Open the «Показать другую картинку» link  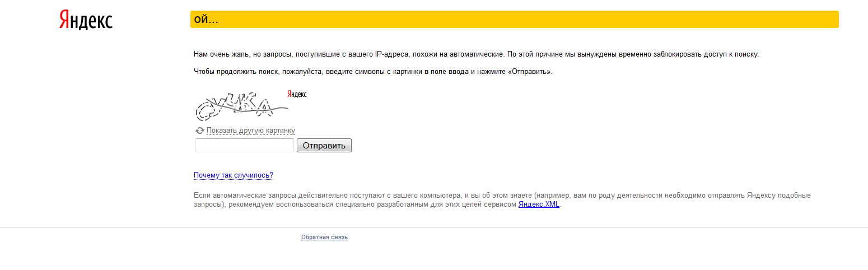250,131
